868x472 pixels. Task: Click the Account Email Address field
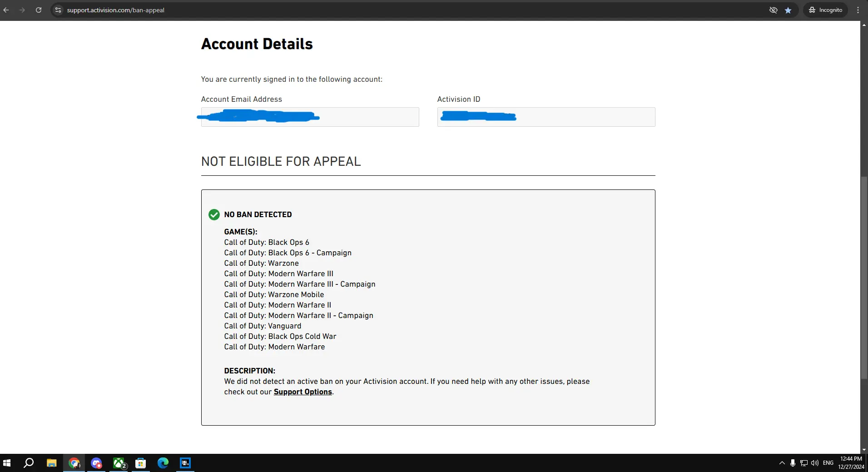310,117
